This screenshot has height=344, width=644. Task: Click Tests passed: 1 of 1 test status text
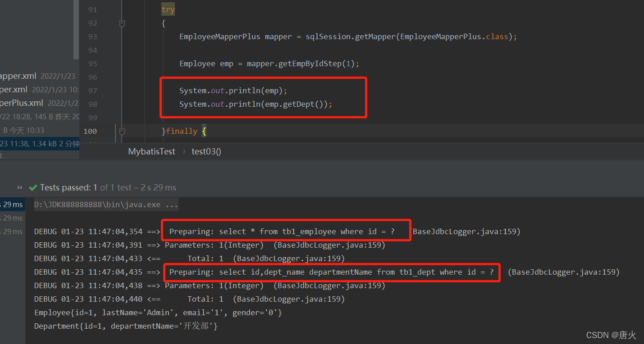[108, 187]
